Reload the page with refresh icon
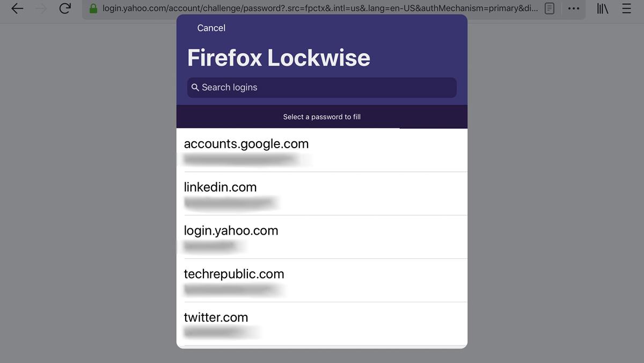 pyautogui.click(x=65, y=9)
